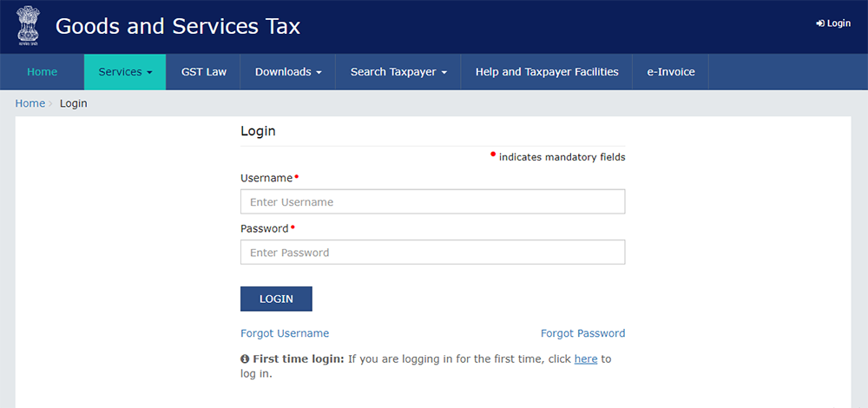Click the Forgot Password link
The height and width of the screenshot is (408, 868).
tap(582, 333)
